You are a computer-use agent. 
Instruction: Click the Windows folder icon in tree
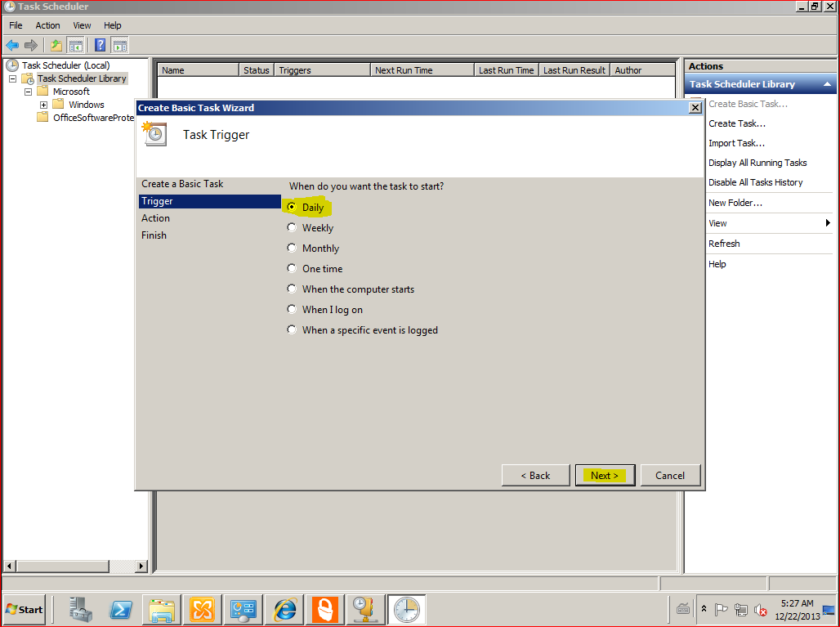tap(58, 104)
